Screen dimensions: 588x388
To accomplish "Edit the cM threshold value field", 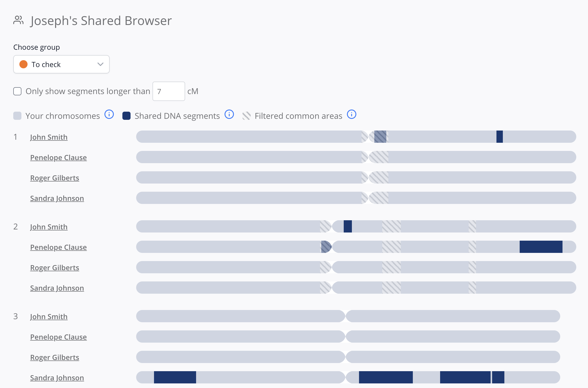I will coord(168,91).
